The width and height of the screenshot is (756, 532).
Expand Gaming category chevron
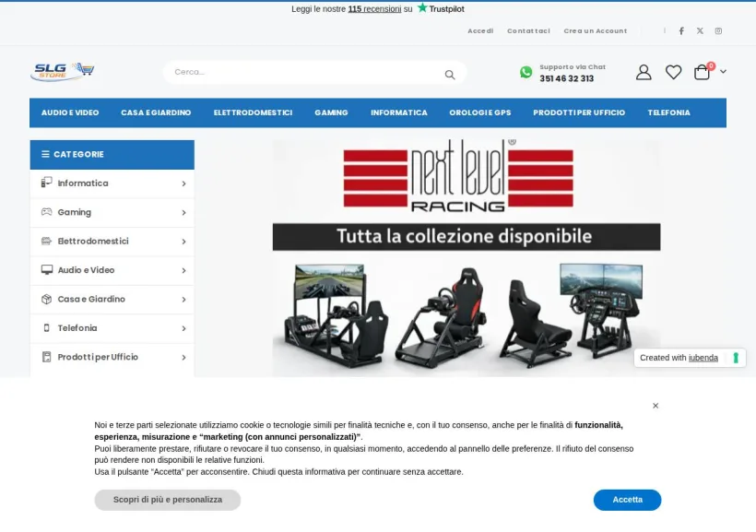183,213
